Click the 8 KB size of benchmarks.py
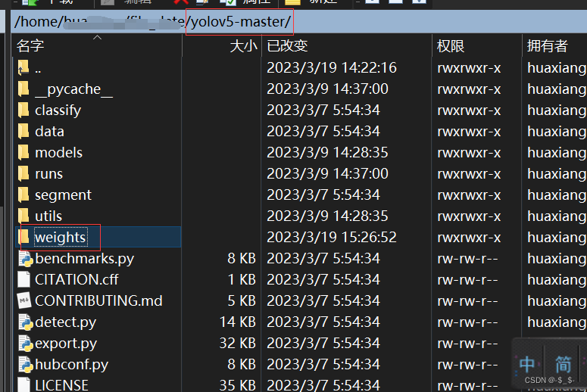The width and height of the screenshot is (587, 392). pyautogui.click(x=242, y=259)
